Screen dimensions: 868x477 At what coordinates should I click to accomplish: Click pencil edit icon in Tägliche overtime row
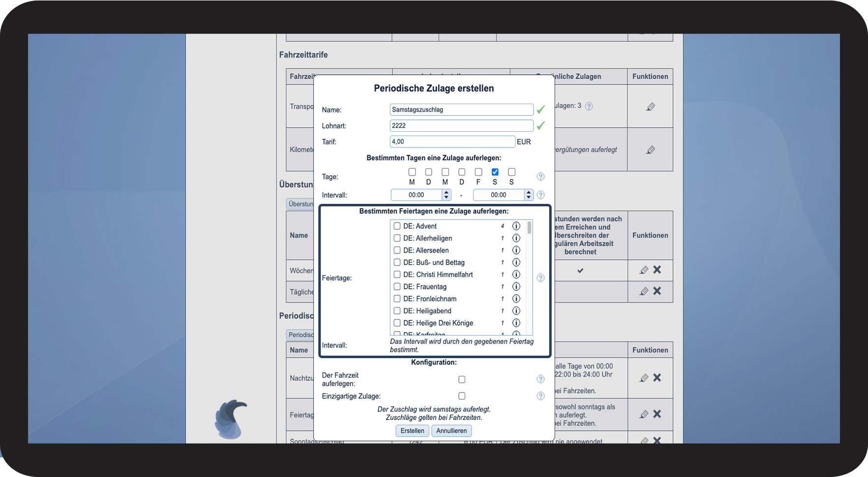tap(644, 291)
